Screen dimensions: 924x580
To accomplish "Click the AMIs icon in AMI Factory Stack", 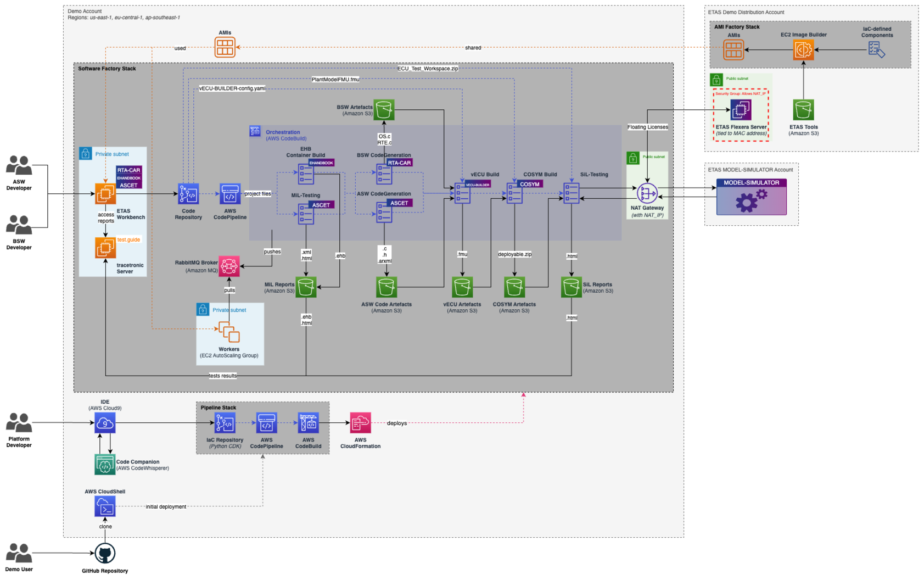I will coord(733,49).
